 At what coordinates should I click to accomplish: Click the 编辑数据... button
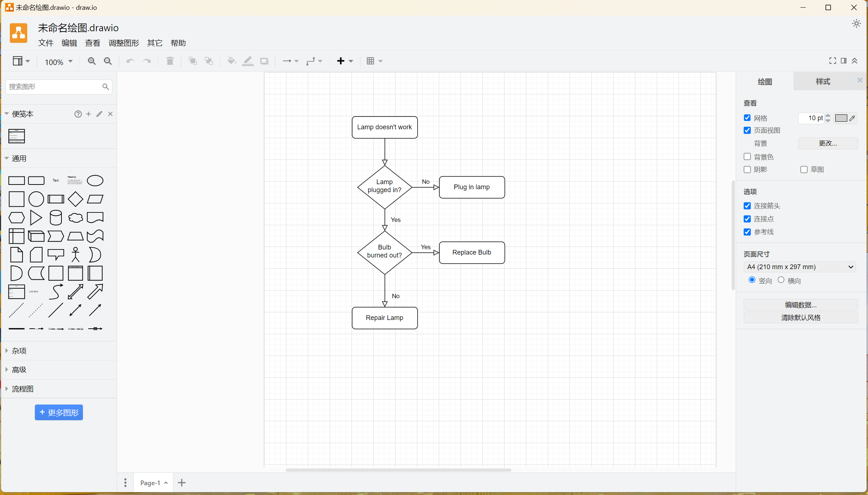pos(800,305)
